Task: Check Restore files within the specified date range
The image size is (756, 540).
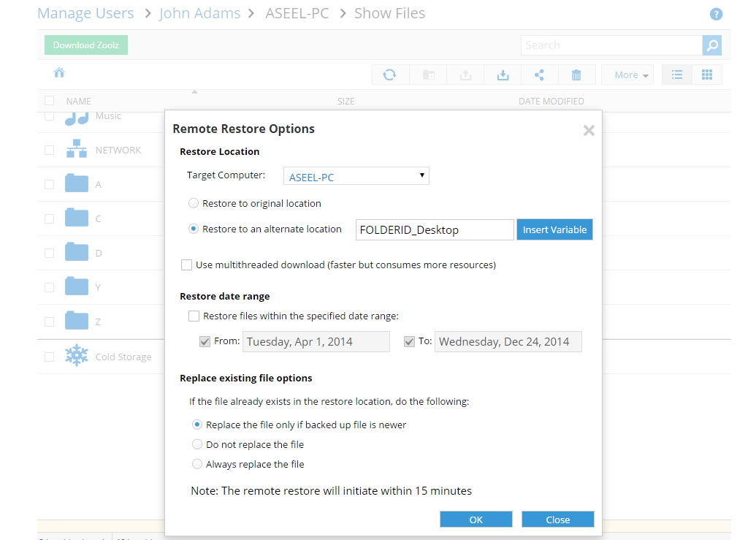Action: click(194, 316)
